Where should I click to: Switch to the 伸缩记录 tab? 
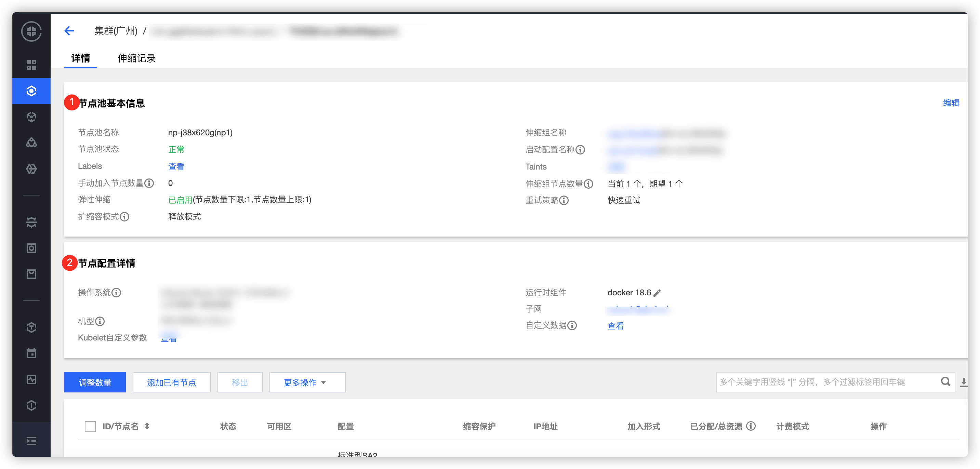[136, 58]
